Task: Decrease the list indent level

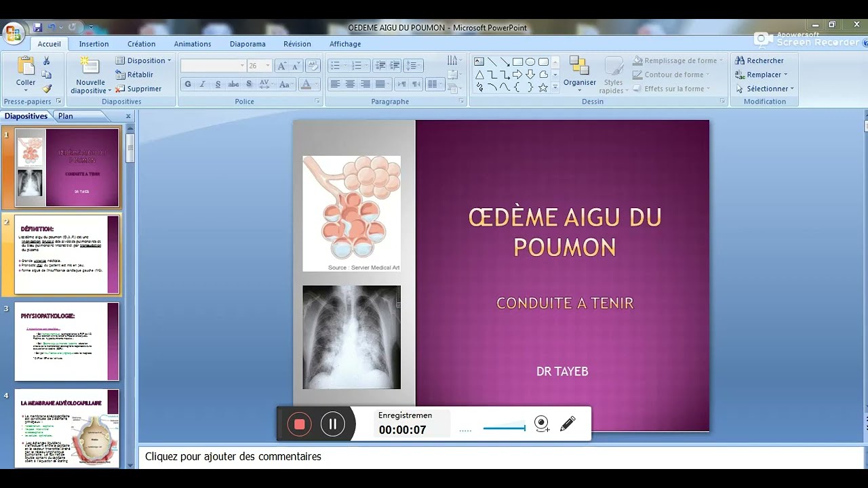Action: point(380,66)
